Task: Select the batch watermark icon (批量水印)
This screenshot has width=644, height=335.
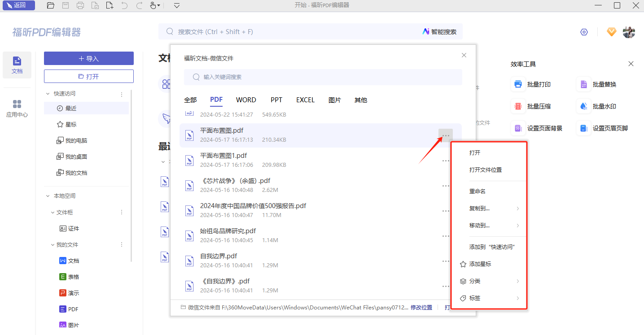Action: 583,106
